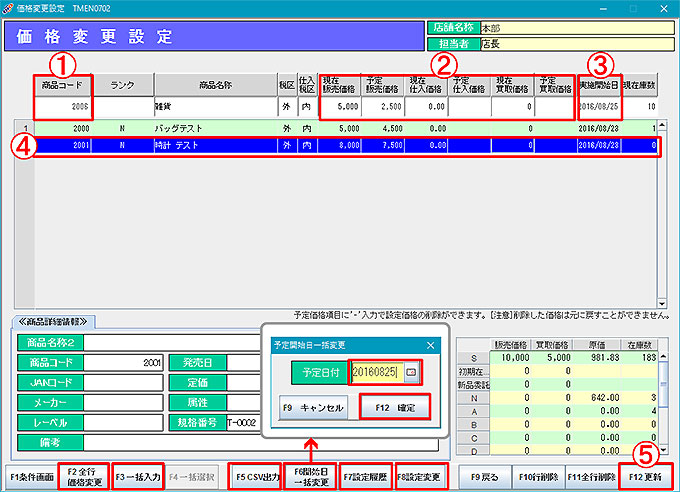The height and width of the screenshot is (492, 680).
Task: Click the 現在庫数 column header
Action: coord(639,85)
